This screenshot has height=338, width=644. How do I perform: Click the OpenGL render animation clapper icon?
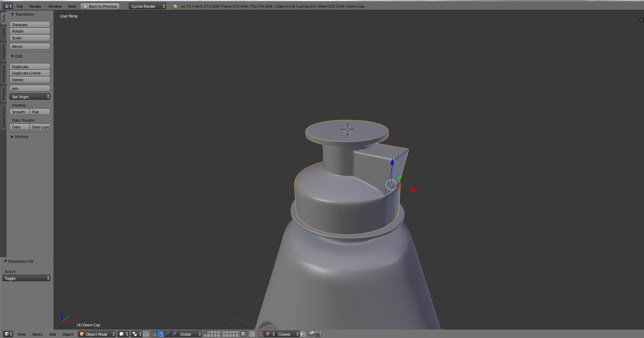tap(318, 334)
